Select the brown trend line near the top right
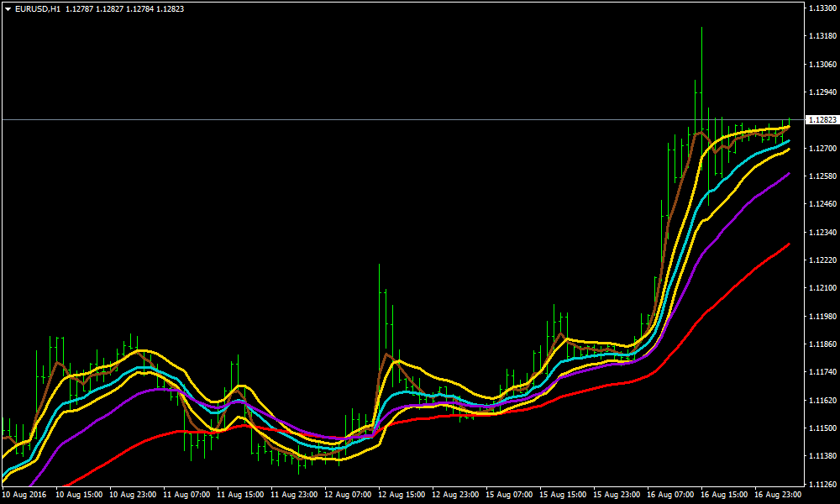 [x=701, y=133]
